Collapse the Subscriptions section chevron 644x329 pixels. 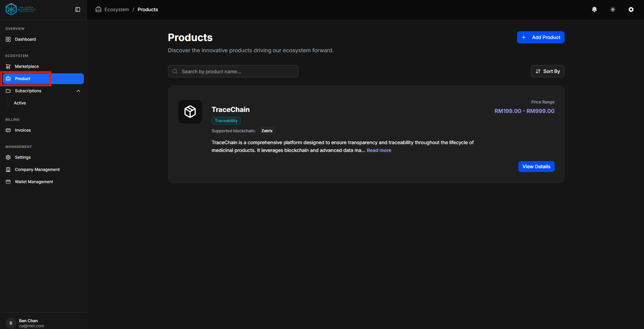[78, 91]
